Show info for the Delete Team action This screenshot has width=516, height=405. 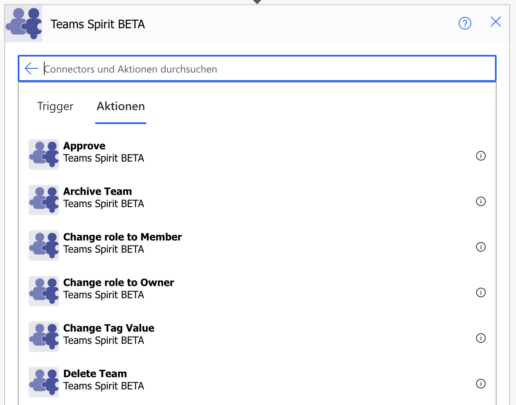(481, 384)
